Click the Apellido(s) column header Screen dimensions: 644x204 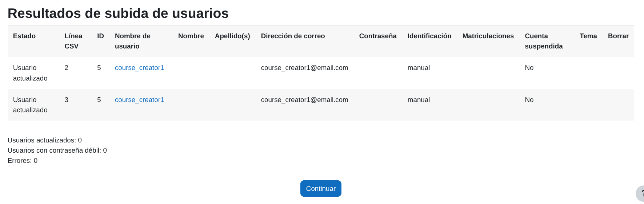tap(232, 36)
